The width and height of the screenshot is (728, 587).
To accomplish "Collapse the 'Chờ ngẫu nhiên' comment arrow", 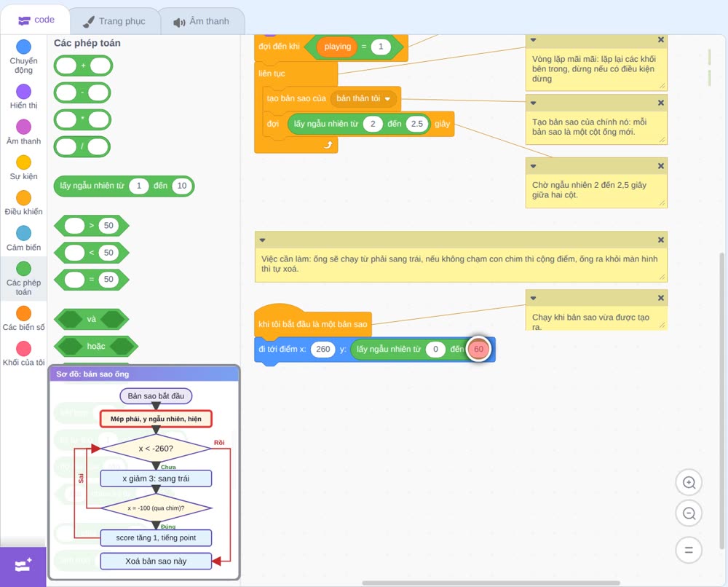I will click(x=533, y=166).
